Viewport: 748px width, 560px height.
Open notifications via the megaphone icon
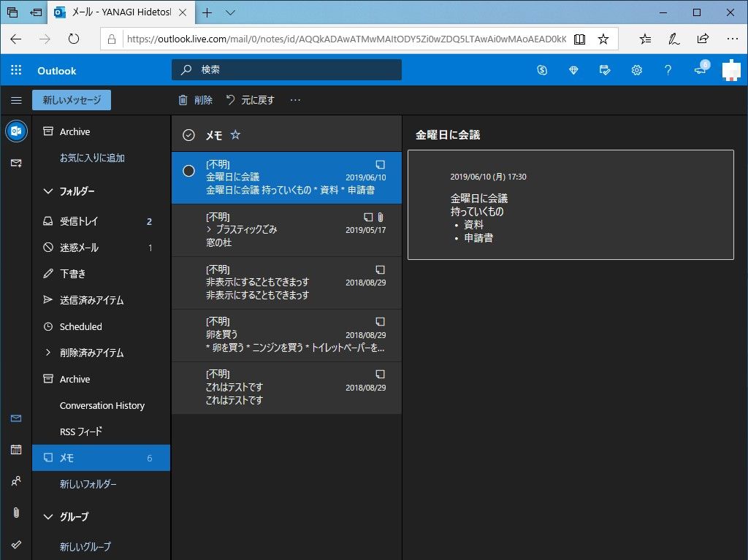click(699, 69)
